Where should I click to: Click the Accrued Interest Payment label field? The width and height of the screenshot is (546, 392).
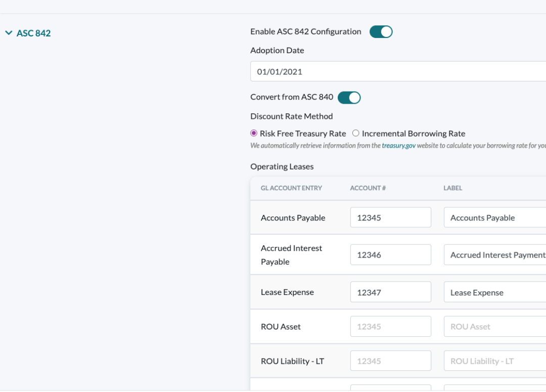(x=493, y=254)
